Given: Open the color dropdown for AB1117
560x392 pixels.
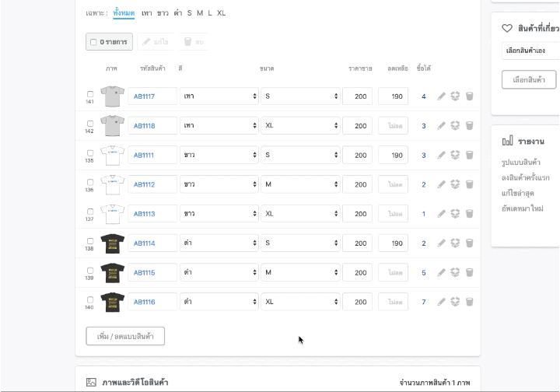Looking at the screenshot, I should [219, 96].
